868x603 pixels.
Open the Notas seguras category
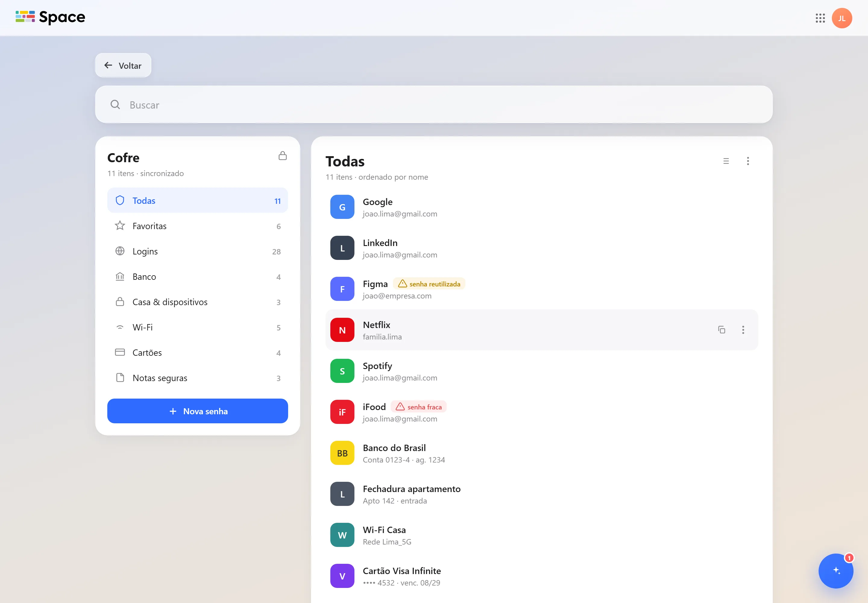pos(197,378)
